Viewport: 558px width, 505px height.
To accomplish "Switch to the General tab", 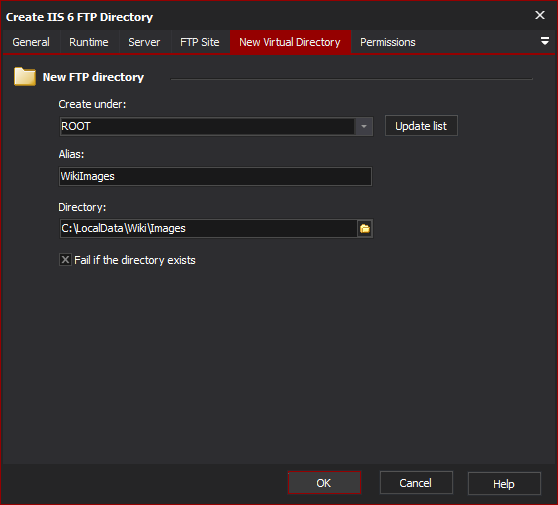I will (x=31, y=42).
